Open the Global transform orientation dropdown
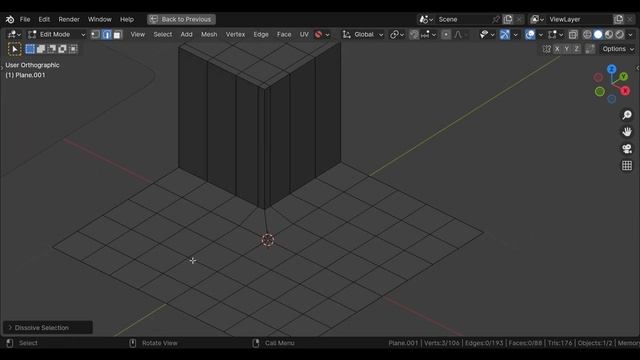This screenshot has height=360, width=640. (x=363, y=34)
